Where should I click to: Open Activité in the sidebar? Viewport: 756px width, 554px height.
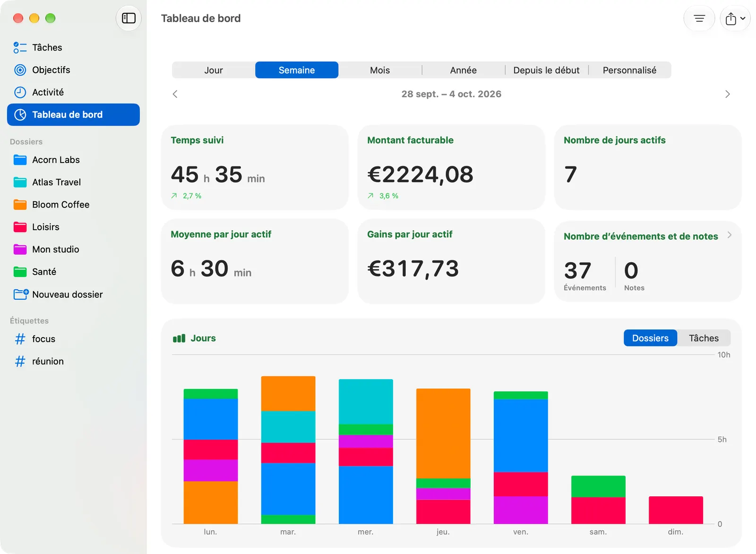click(73, 92)
